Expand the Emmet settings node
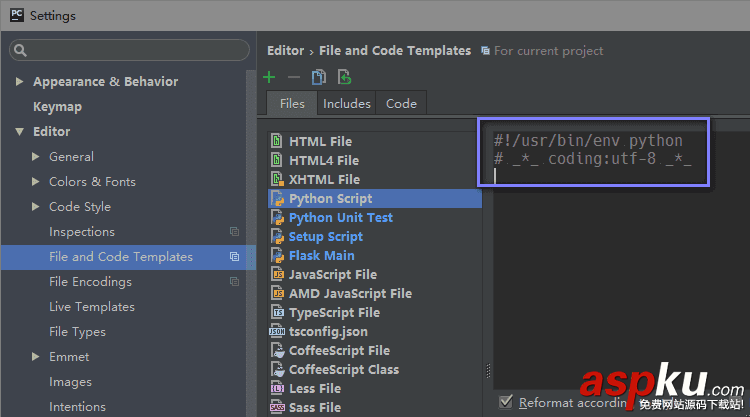 click(x=35, y=357)
